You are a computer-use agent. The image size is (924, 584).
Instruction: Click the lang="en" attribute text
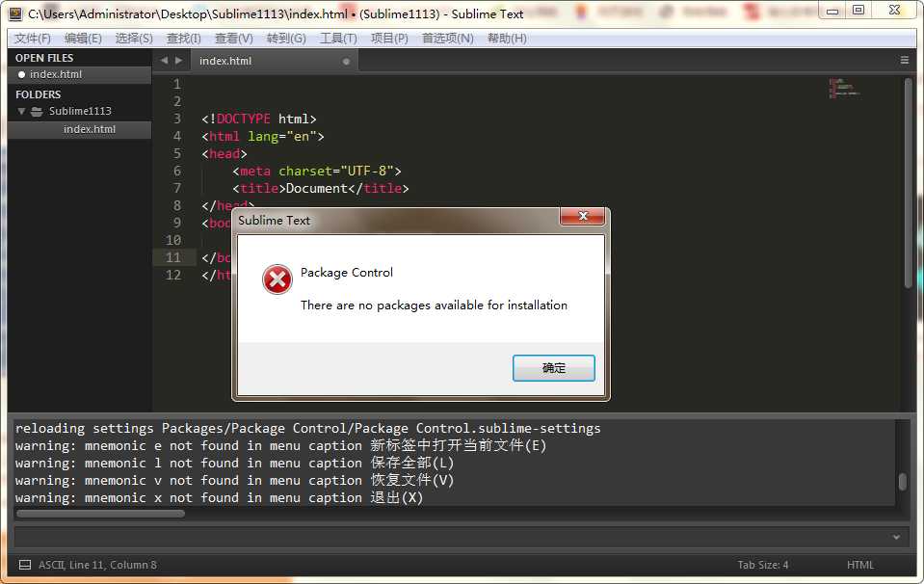[x=282, y=137]
